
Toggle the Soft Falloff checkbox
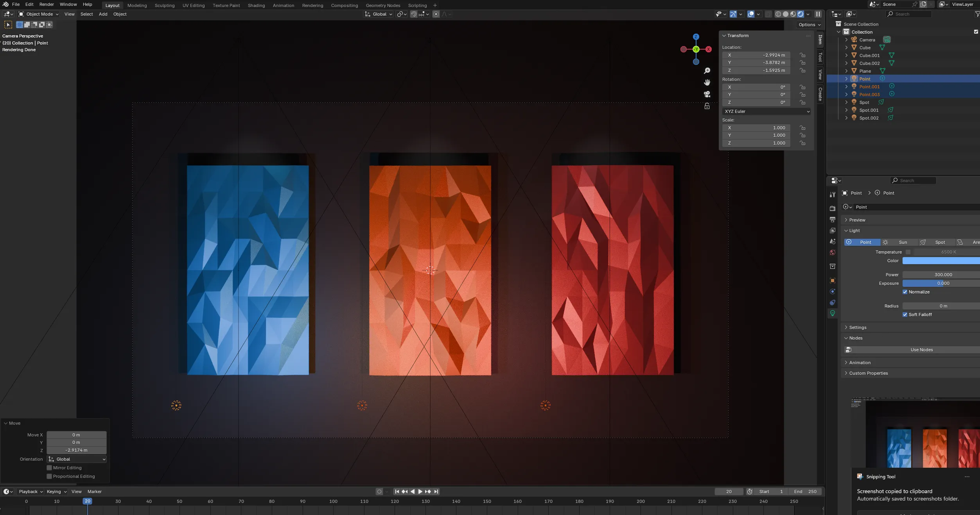905,315
